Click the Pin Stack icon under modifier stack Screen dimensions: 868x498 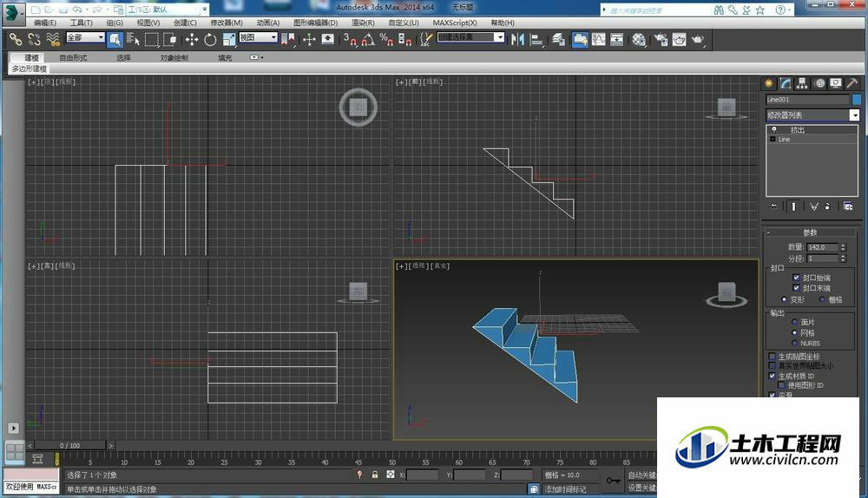click(x=774, y=206)
